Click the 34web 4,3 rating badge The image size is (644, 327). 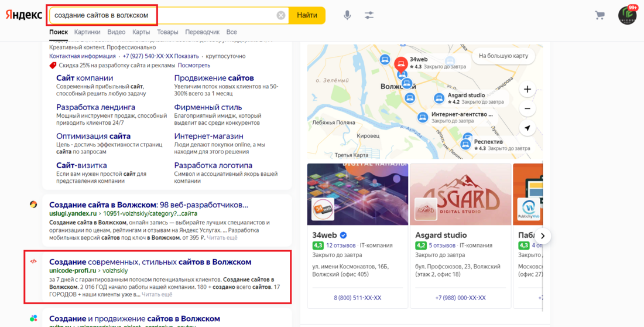click(318, 246)
